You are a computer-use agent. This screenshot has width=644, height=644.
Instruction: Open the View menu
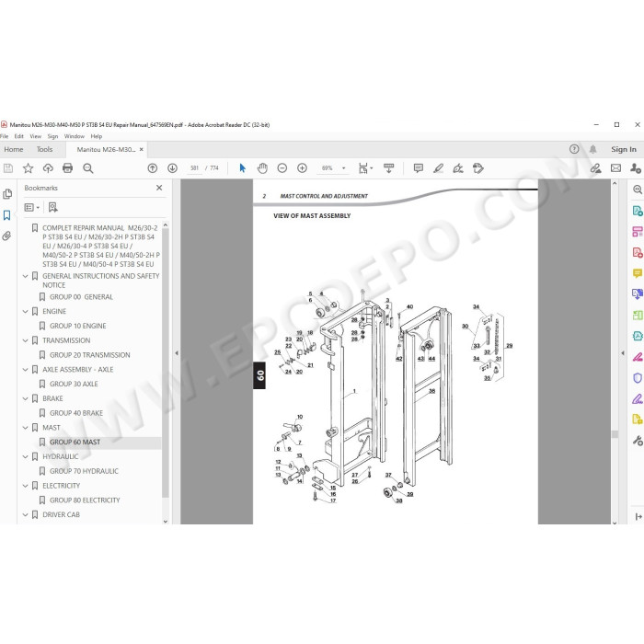pos(35,136)
